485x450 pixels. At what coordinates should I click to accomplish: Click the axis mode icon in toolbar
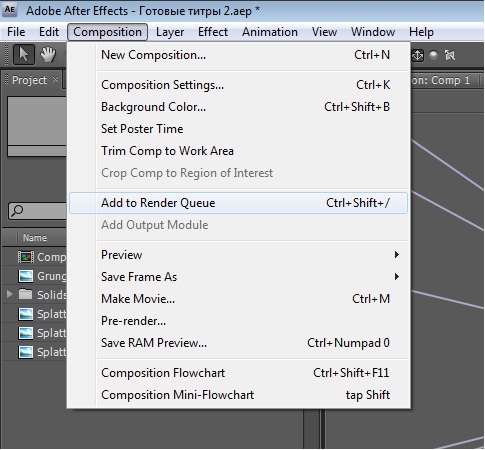pyautogui.click(x=418, y=55)
